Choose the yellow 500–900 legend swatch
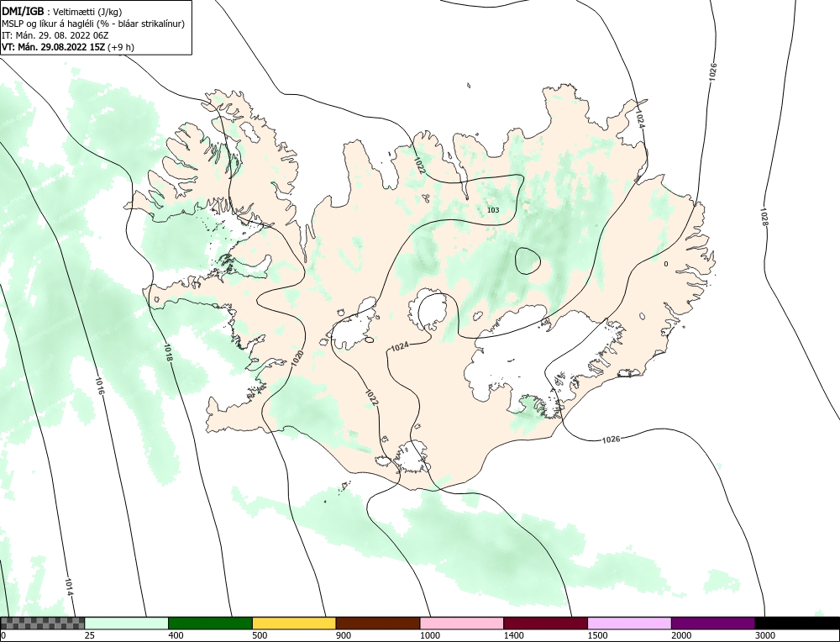Viewport: 840px width, 642px height. click(x=294, y=623)
